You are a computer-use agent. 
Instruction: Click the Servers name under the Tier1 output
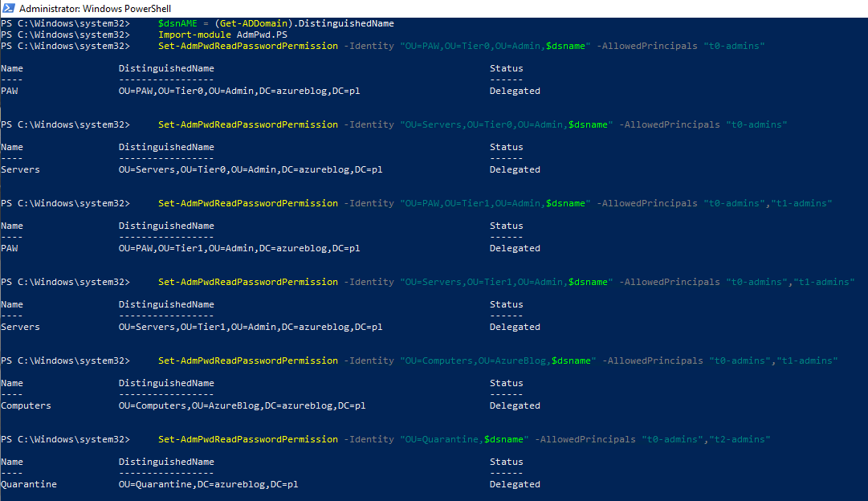(x=20, y=327)
